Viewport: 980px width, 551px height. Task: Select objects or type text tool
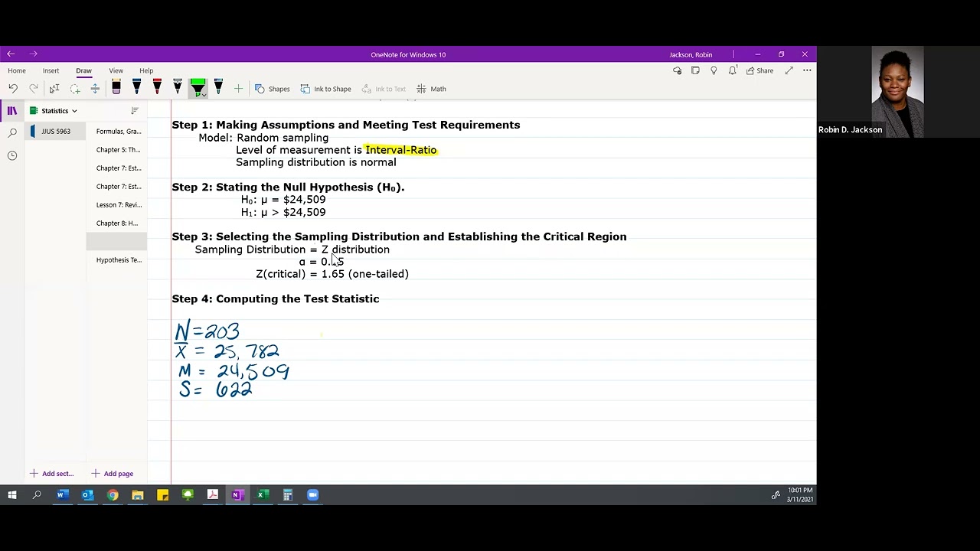[x=54, y=89]
